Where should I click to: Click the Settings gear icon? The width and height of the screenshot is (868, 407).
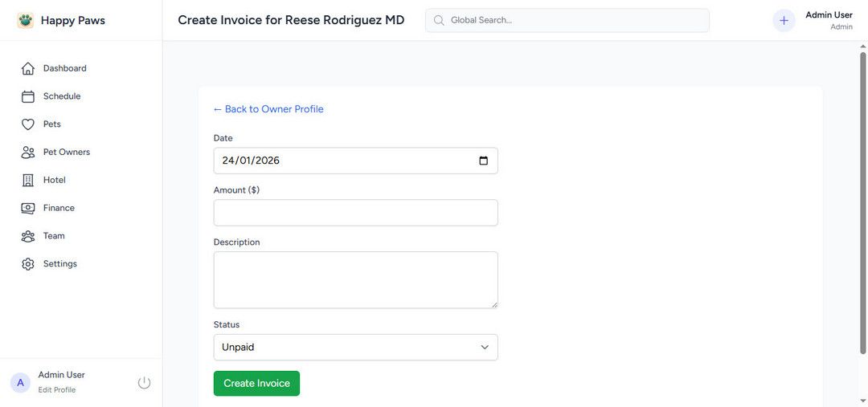[x=28, y=264]
